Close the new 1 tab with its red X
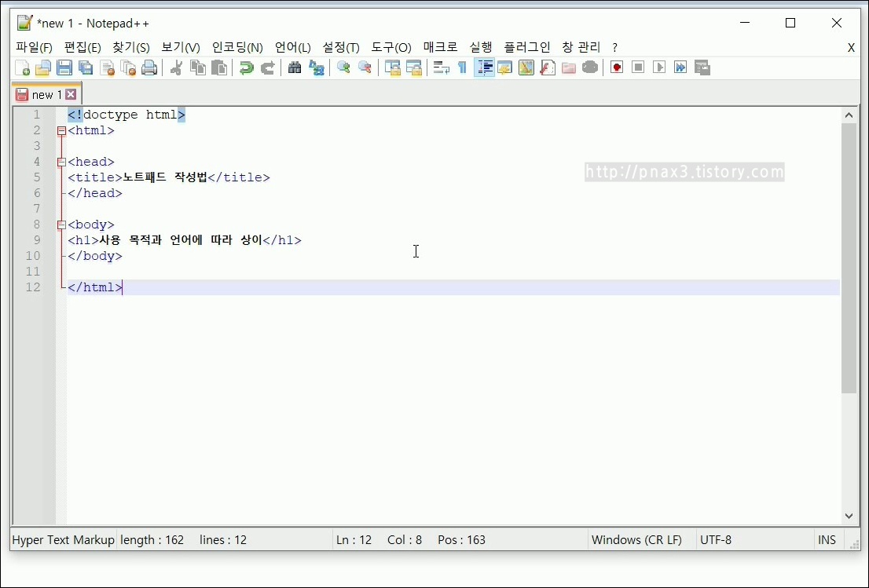This screenshot has width=869, height=588. pos(71,95)
